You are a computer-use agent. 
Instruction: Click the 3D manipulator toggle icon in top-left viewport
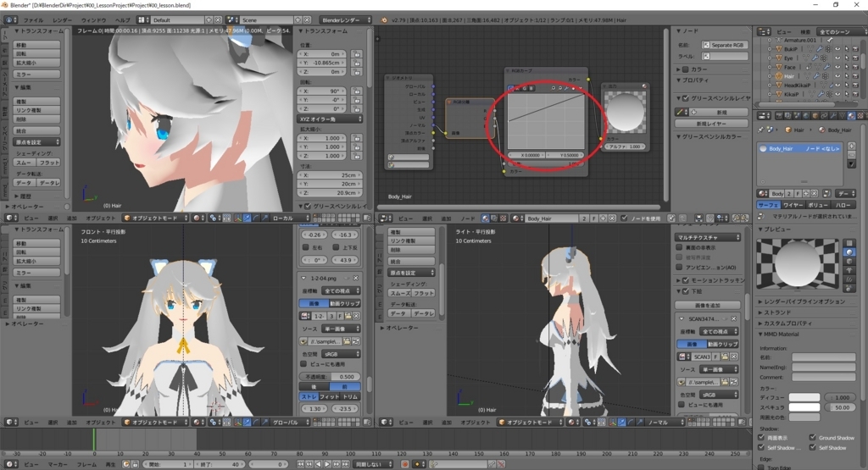coord(238,218)
